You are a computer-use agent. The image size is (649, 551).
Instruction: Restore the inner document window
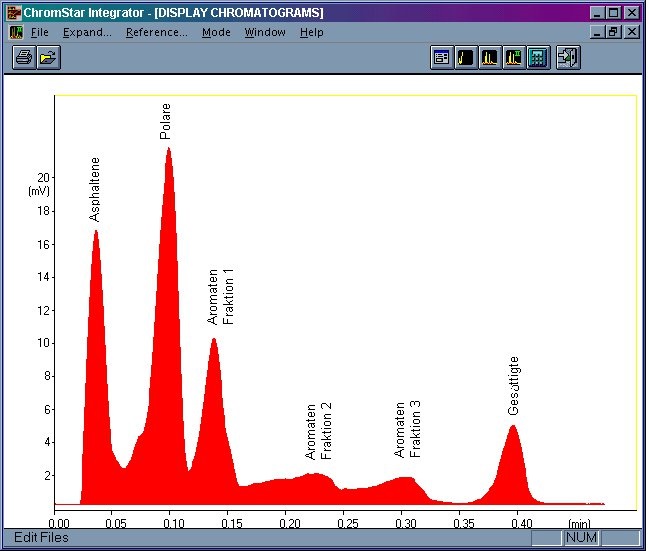[613, 32]
